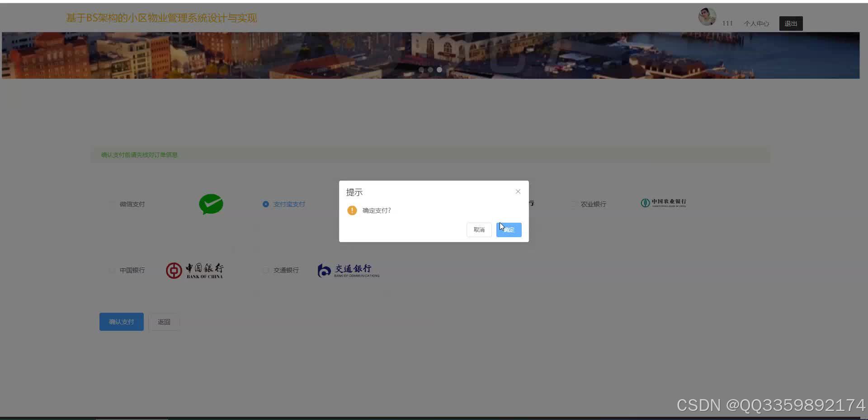Click the Bank of China logo
Screen dimensions: 868x420
(x=194, y=271)
